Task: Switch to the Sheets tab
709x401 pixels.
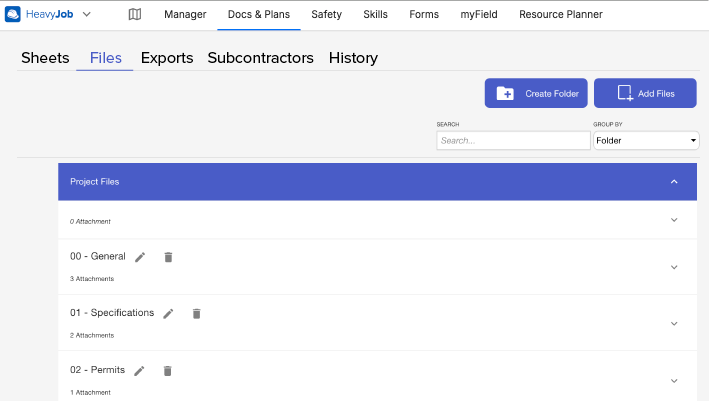Action: click(x=44, y=58)
